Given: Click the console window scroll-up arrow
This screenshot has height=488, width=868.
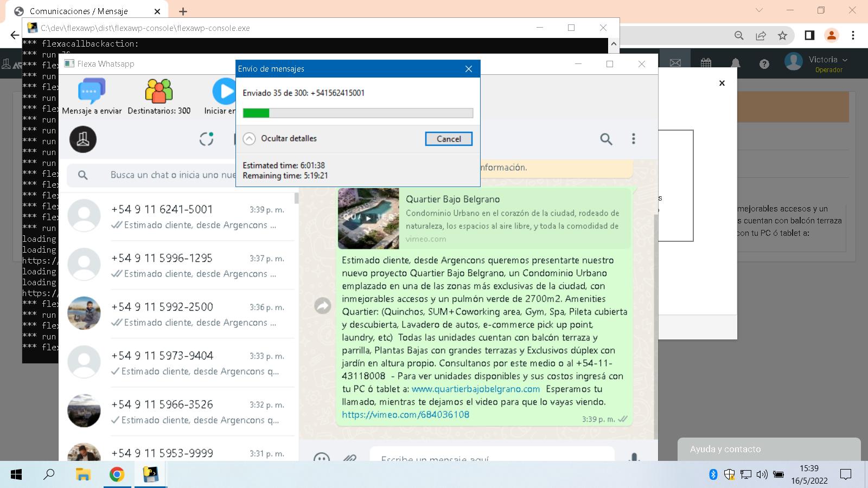Looking at the screenshot, I should tap(614, 44).
